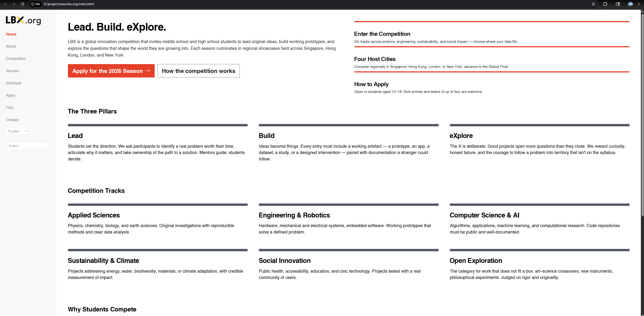The image size is (644, 316).
Task: Open the FAQ sidebar link
Action: pos(10,107)
